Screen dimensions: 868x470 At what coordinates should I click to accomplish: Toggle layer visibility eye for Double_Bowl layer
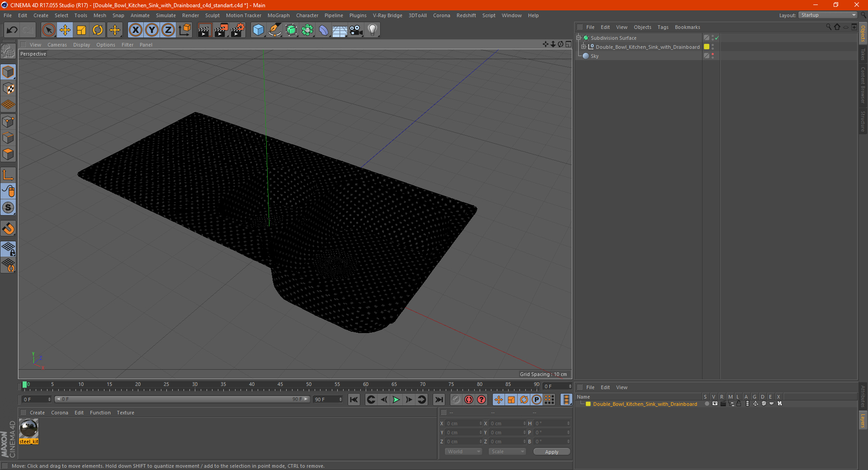tap(715, 404)
